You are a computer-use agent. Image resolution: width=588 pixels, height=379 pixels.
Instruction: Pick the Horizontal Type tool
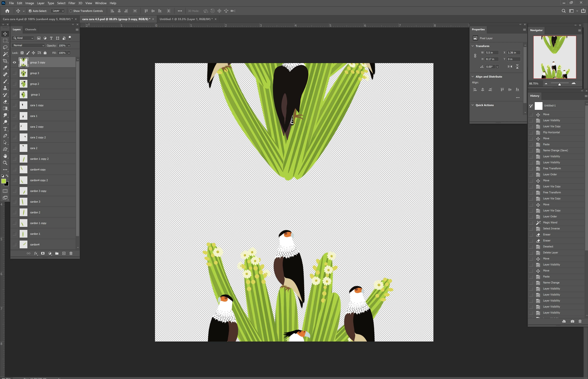tap(5, 129)
